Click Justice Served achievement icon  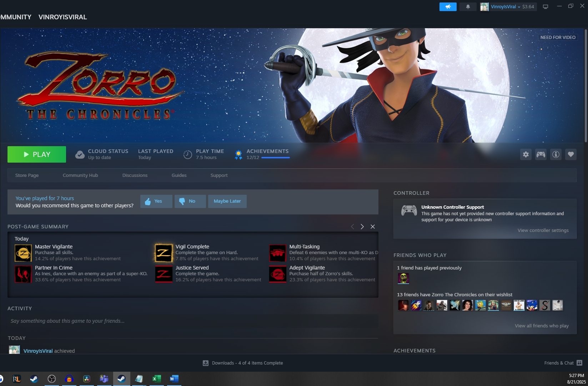click(164, 274)
